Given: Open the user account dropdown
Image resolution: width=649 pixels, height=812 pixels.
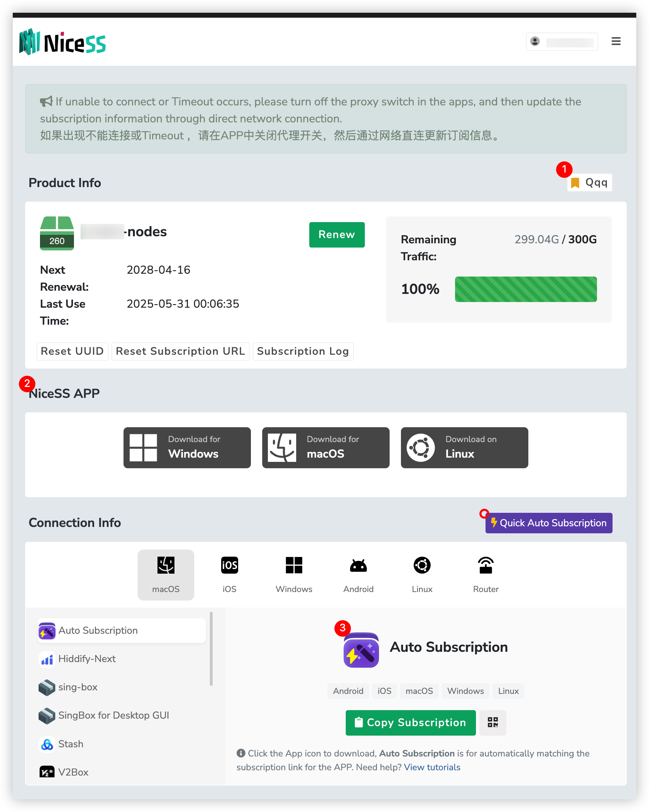Looking at the screenshot, I should (562, 41).
